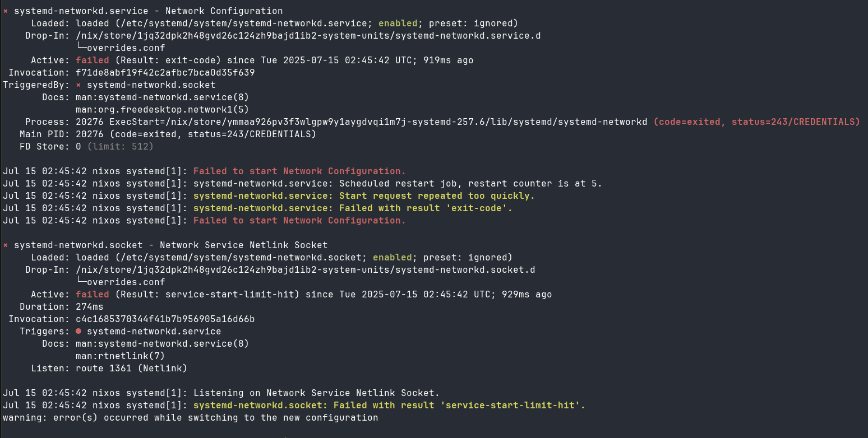The image size is (868, 438).
Task: Click the tree branch before socket overrides.conf
Action: click(x=81, y=282)
